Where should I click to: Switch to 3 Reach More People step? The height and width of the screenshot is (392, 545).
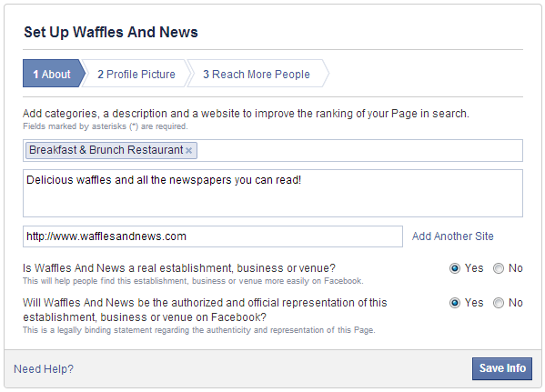pyautogui.click(x=257, y=74)
